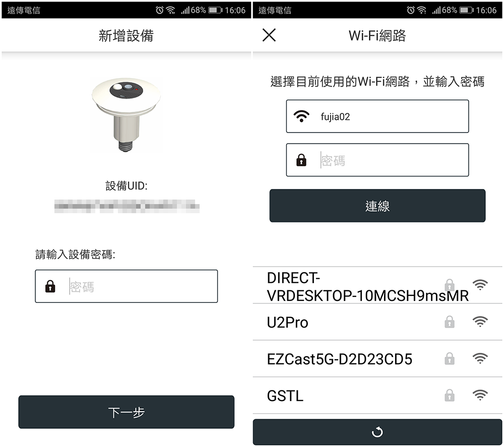Tap the 連線 connect button

coord(377,206)
